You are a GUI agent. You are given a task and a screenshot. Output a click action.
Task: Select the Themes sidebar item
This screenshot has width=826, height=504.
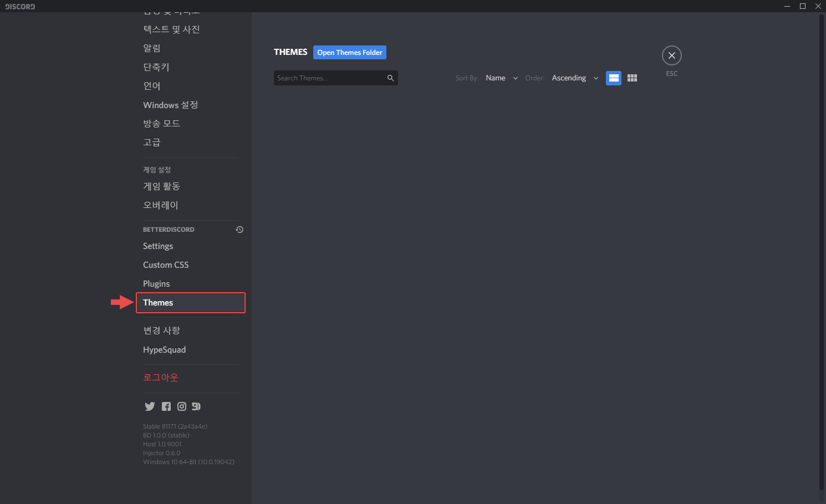pyautogui.click(x=190, y=303)
